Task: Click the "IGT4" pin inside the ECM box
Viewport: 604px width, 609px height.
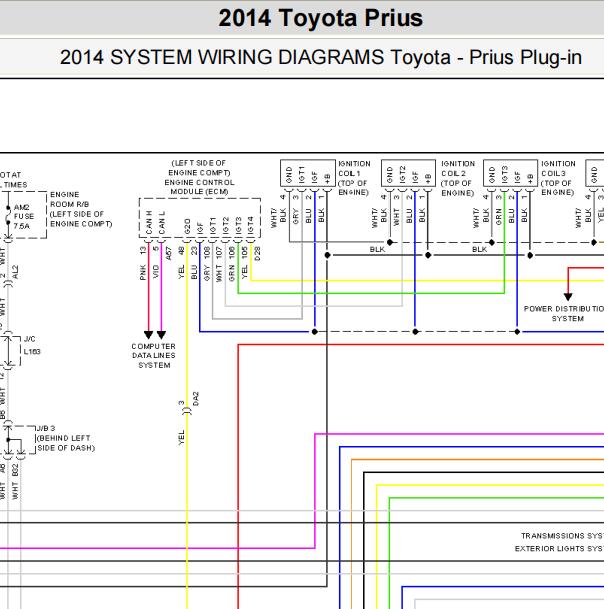Action: (251, 226)
